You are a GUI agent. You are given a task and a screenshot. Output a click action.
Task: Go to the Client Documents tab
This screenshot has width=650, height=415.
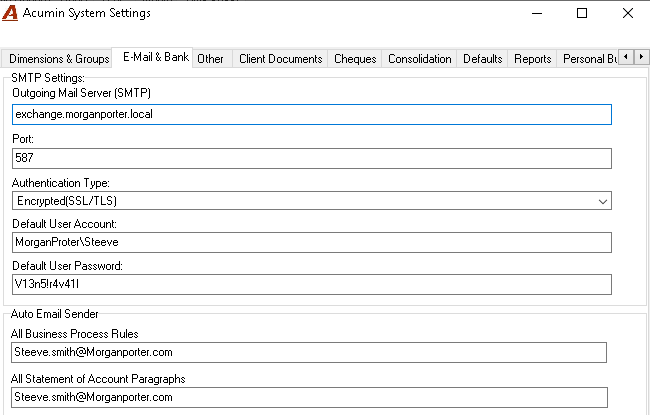280,59
